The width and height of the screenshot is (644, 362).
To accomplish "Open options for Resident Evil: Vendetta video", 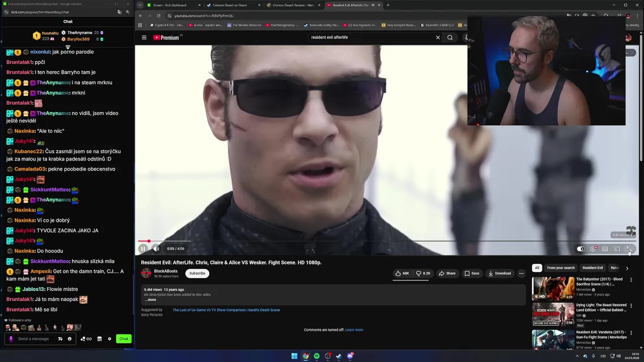I will point(631,333).
